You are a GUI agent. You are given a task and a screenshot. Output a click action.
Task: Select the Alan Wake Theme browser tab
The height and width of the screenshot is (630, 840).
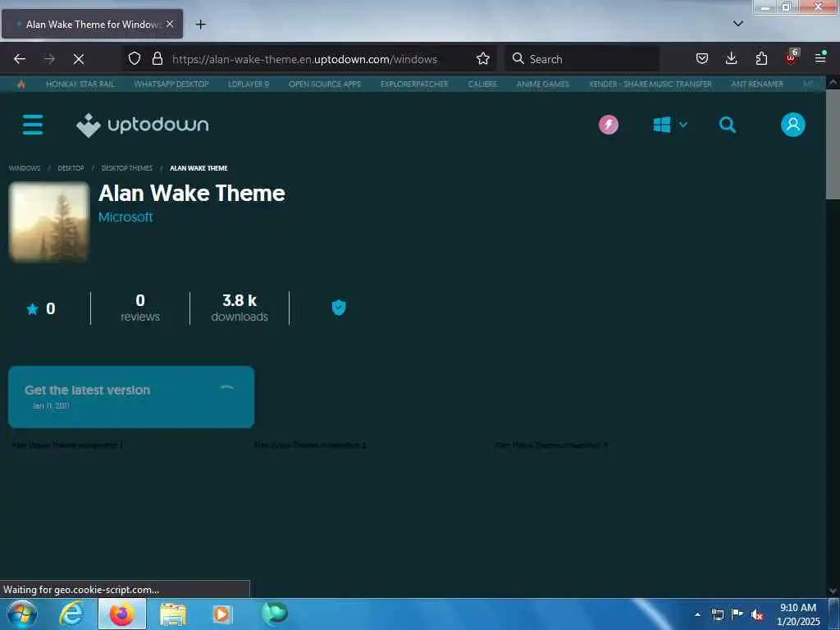[x=92, y=24]
